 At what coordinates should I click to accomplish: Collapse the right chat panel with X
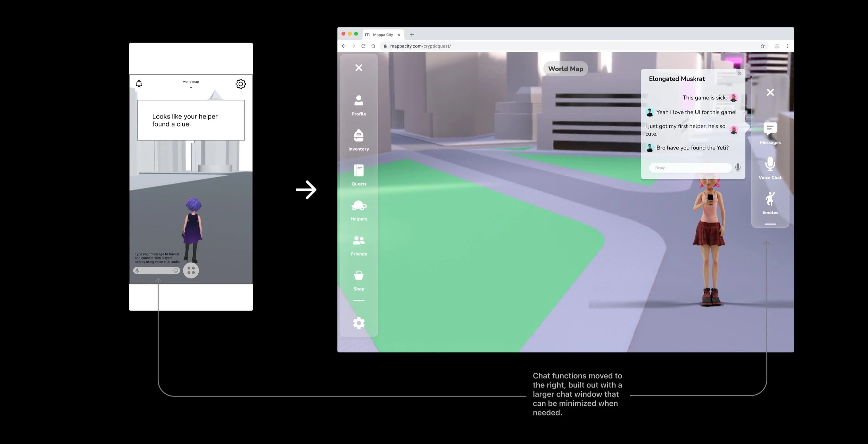tap(770, 92)
